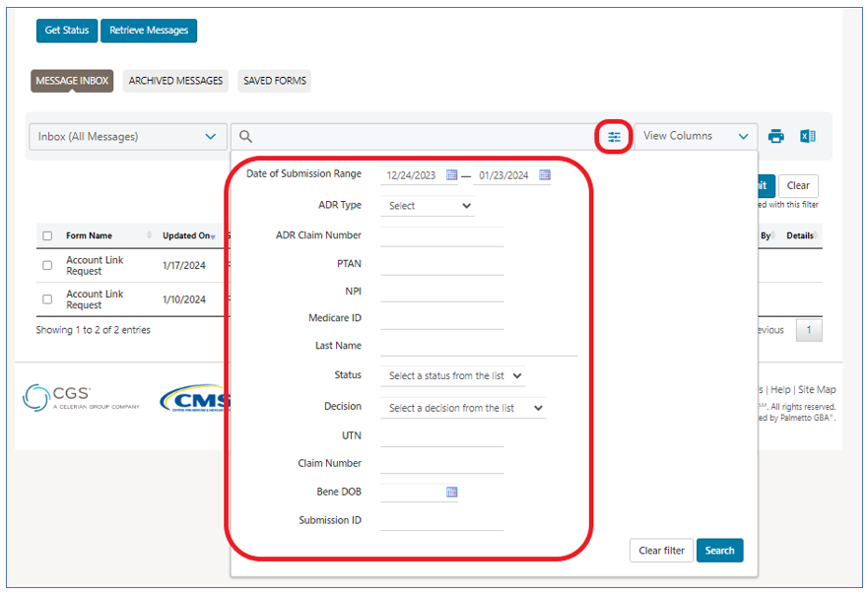Click the Clear filter button

(x=661, y=551)
